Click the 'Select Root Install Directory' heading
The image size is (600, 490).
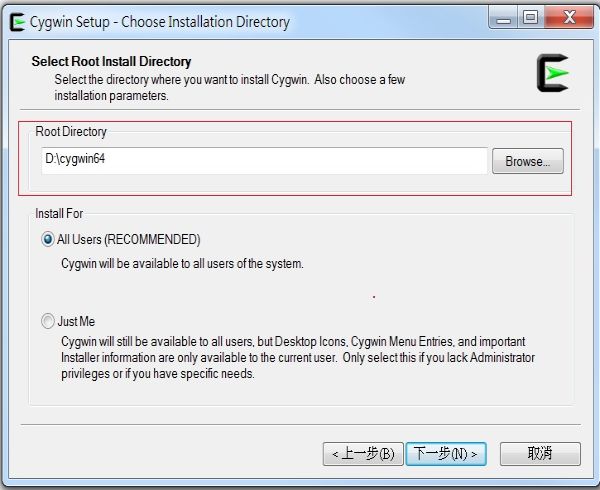coord(111,62)
